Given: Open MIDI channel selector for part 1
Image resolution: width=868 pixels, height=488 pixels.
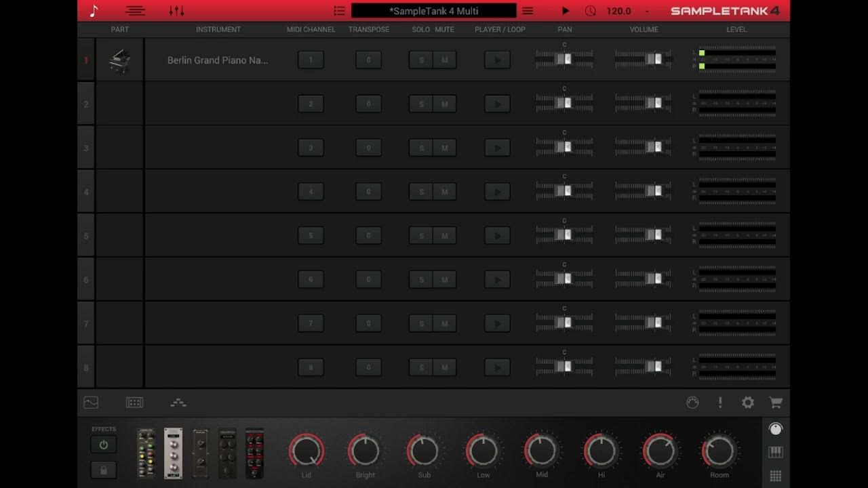Looking at the screenshot, I should [x=311, y=60].
